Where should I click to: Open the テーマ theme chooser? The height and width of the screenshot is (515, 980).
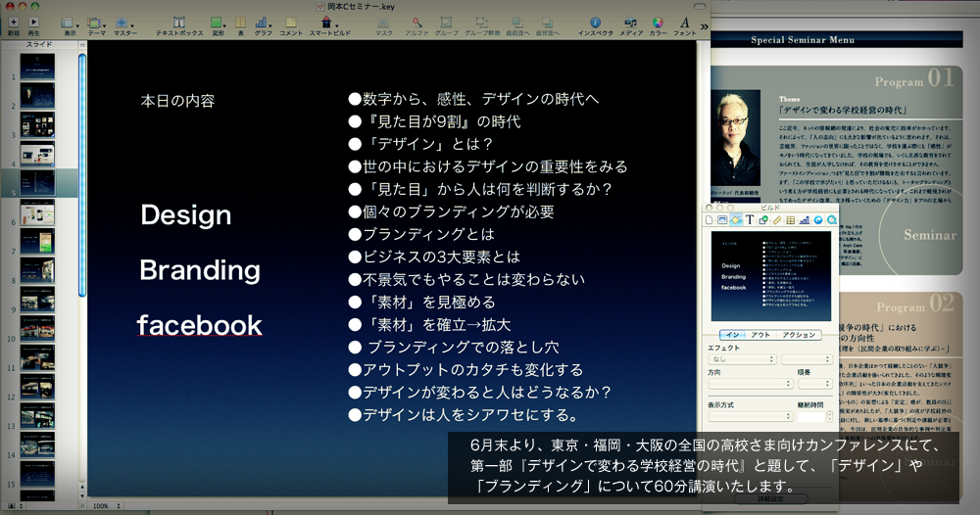pyautogui.click(x=96, y=25)
